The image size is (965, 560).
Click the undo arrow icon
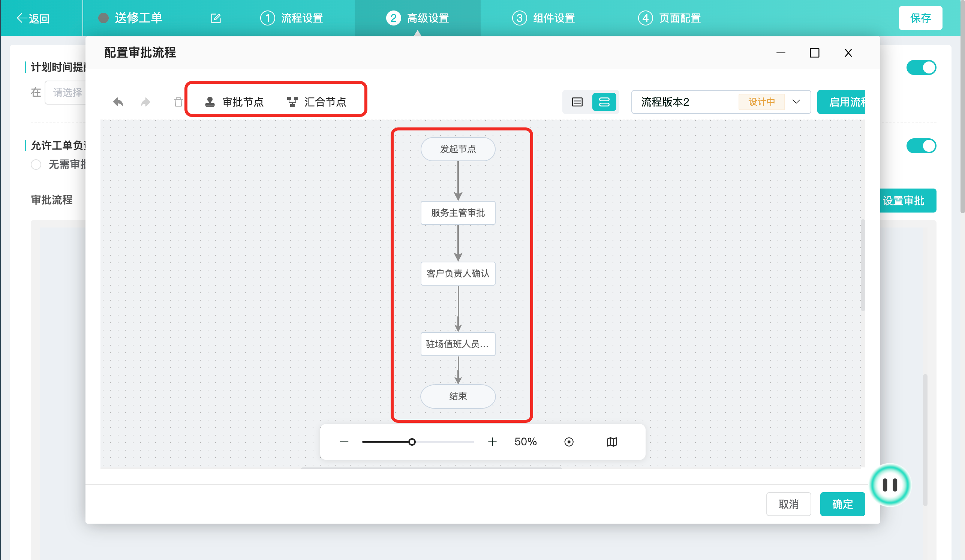tap(118, 102)
